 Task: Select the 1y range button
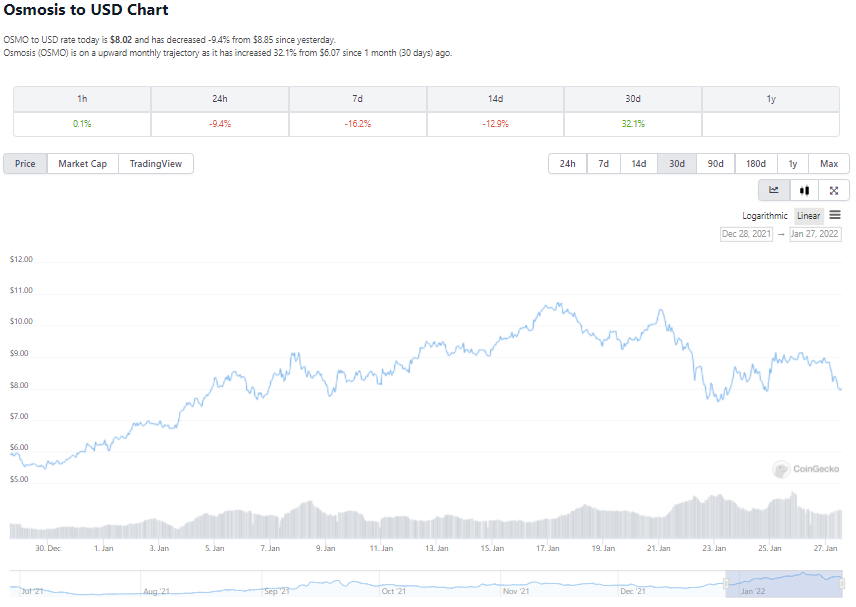pyautogui.click(x=793, y=164)
